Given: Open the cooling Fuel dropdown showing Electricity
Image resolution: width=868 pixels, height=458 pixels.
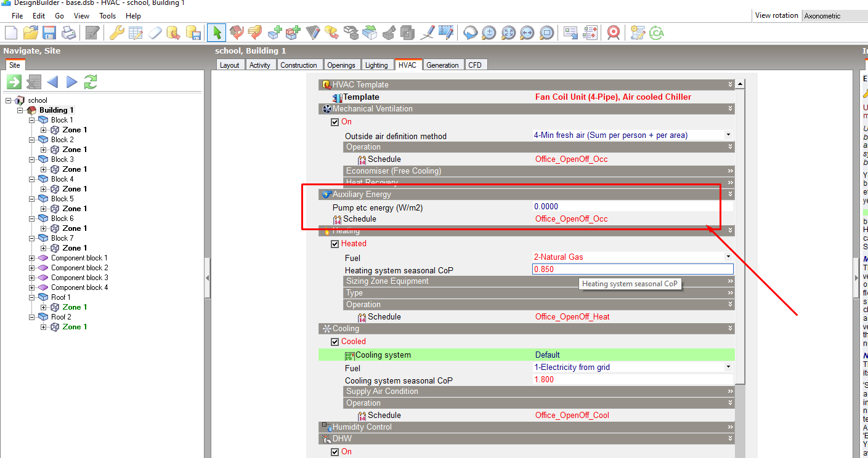Looking at the screenshot, I should (x=728, y=367).
